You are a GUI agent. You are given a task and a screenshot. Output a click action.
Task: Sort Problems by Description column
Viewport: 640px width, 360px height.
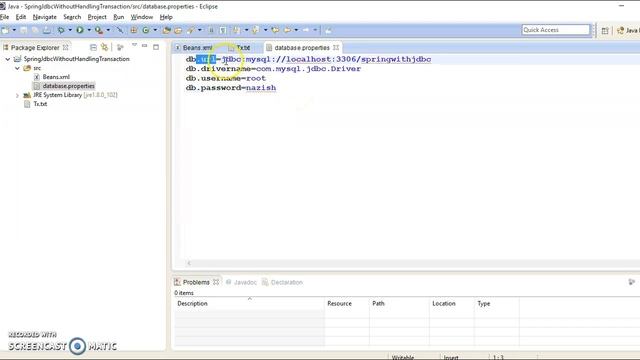click(x=249, y=304)
